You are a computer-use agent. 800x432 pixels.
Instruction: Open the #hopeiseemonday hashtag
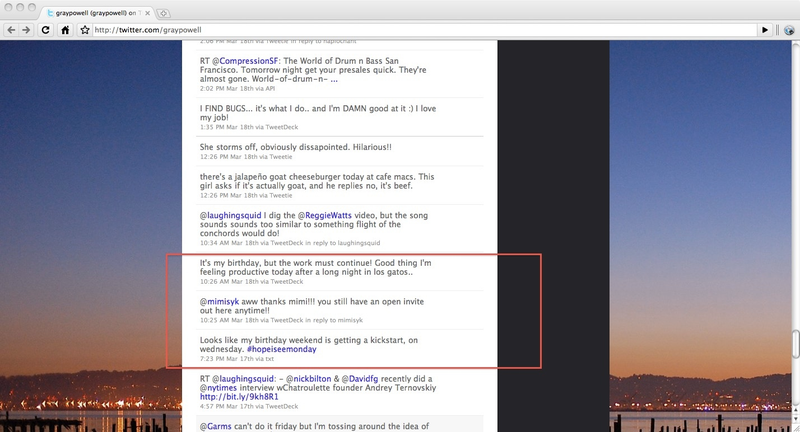(282, 349)
